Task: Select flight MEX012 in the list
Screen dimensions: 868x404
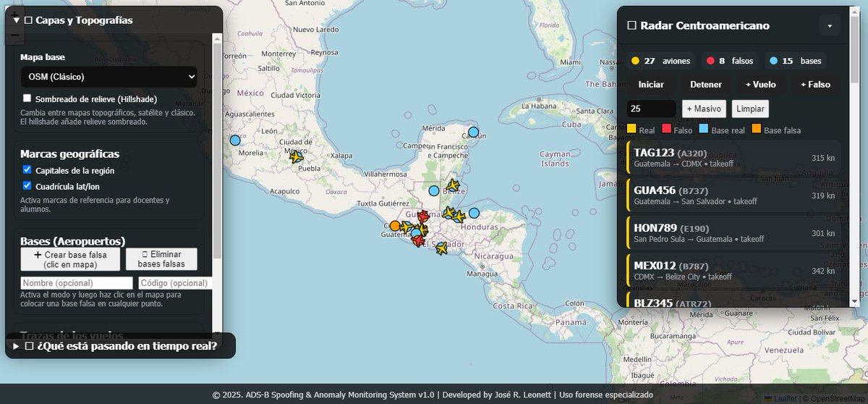Action: (733, 271)
